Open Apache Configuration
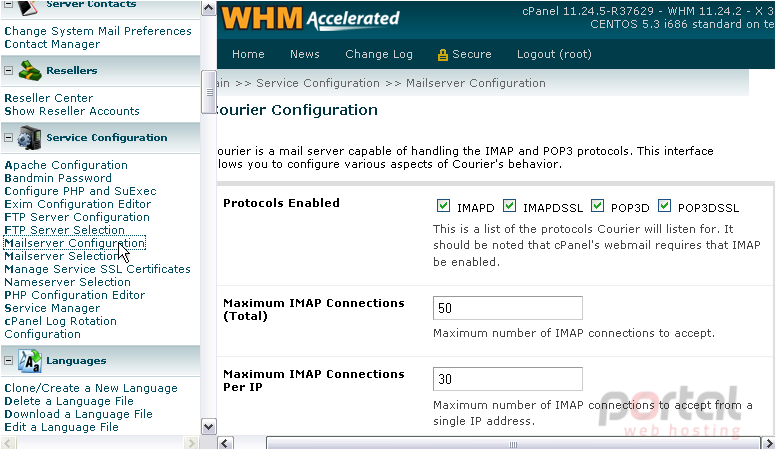 tap(66, 165)
